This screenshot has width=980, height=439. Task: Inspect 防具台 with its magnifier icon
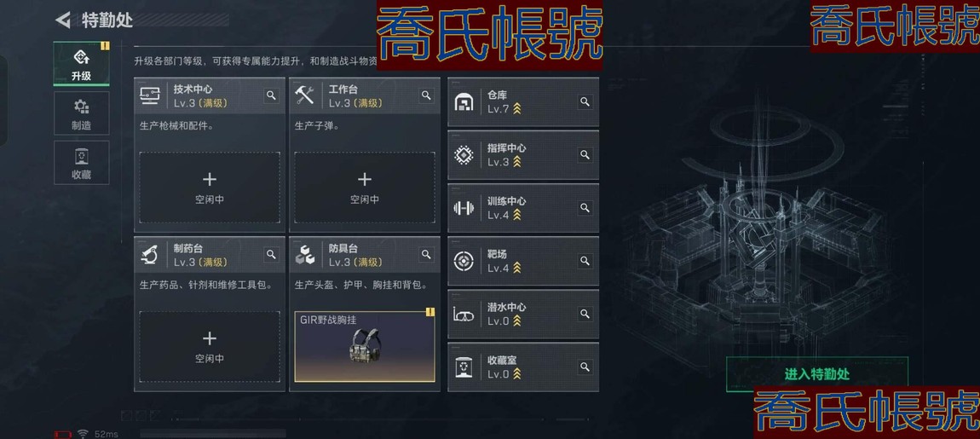pos(426,255)
